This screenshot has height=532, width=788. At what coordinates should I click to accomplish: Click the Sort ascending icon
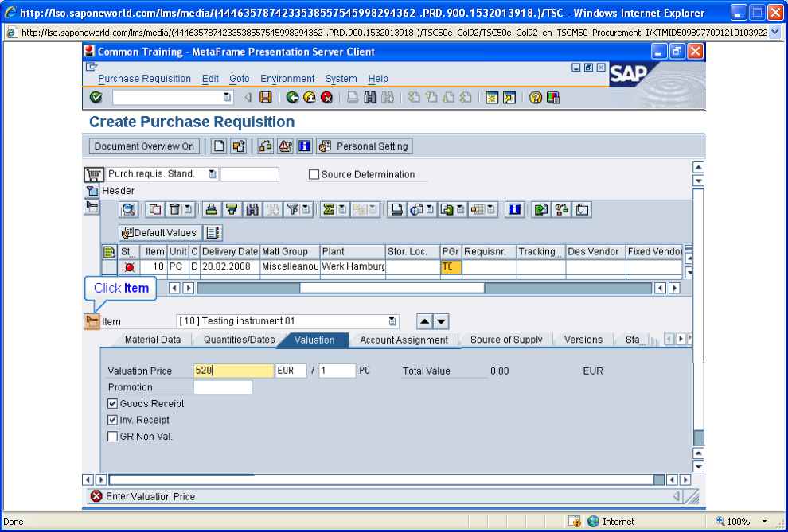pos(212,209)
